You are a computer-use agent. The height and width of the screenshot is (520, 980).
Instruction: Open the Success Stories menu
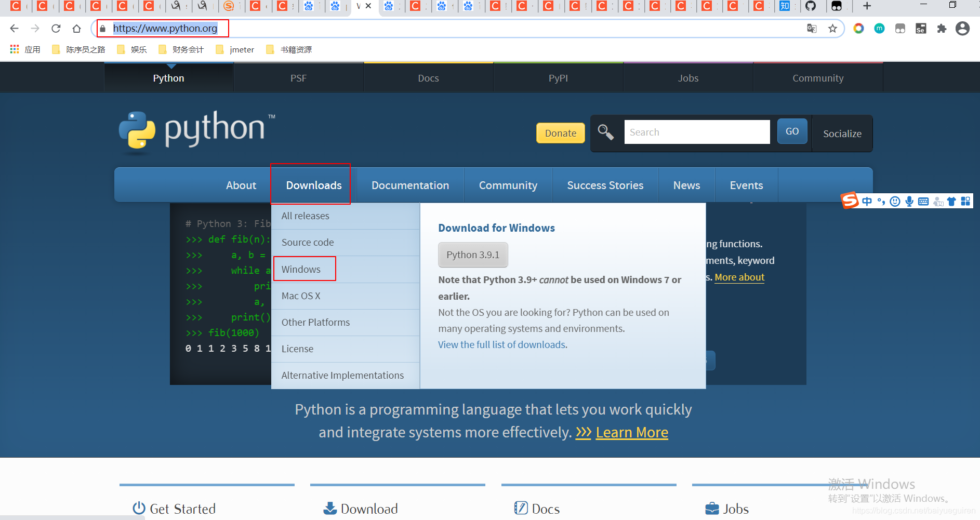[605, 185]
